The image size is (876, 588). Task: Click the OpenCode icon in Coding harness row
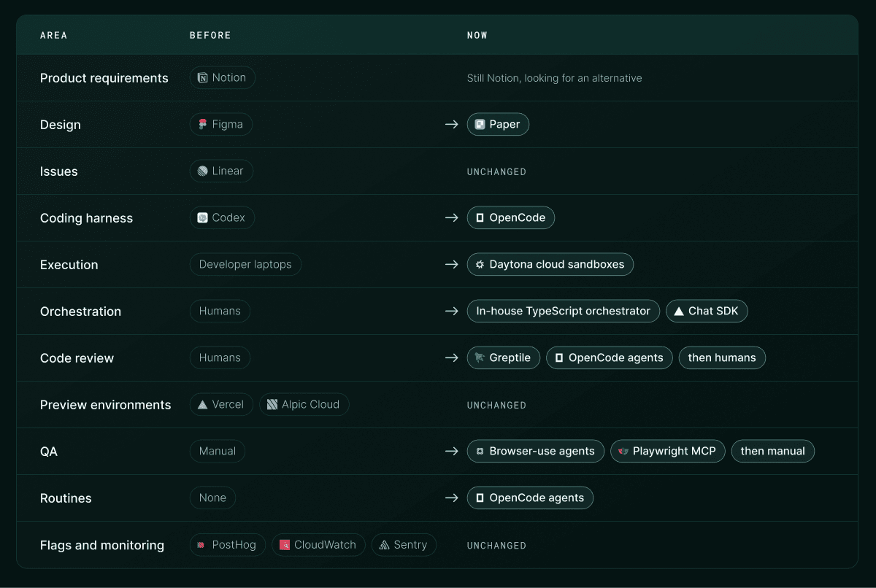(x=480, y=218)
